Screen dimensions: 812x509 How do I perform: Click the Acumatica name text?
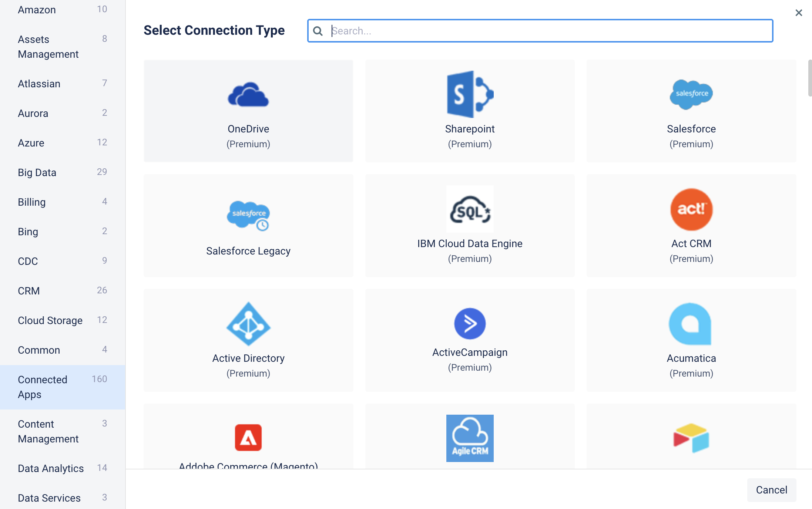[691, 358]
